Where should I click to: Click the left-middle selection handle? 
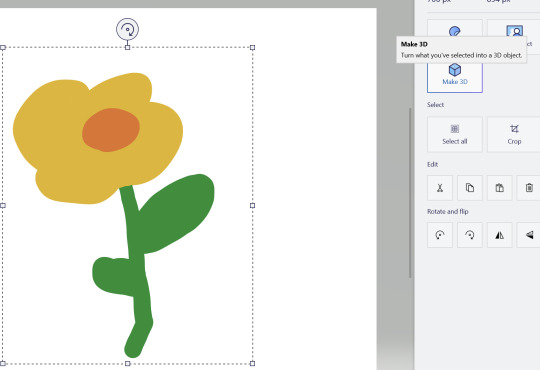coord(3,205)
